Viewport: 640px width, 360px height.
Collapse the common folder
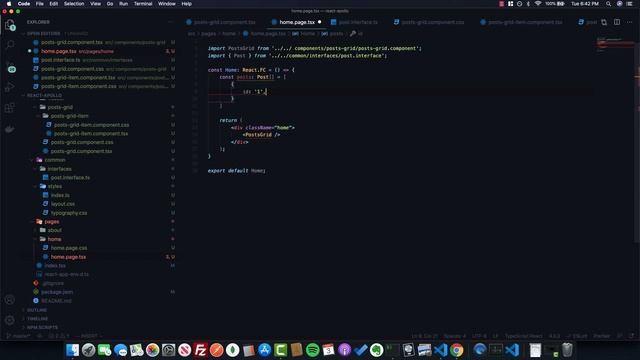(55, 160)
